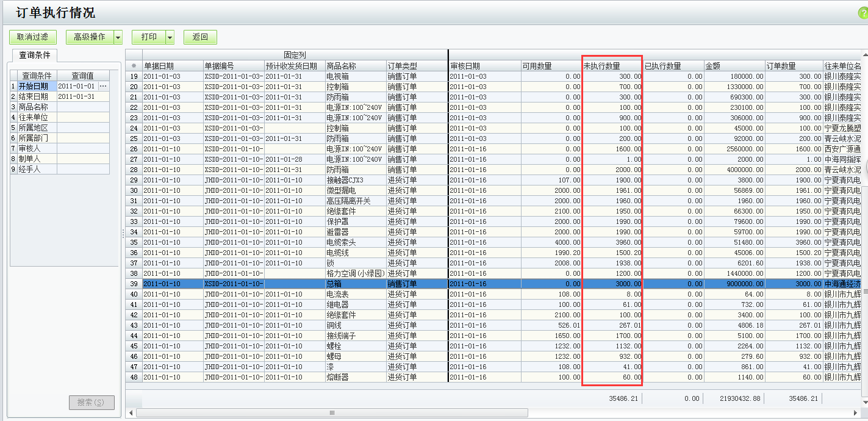The height and width of the screenshot is (421, 868).
Task: Select row 39 with product 总箱
Action: point(356,284)
